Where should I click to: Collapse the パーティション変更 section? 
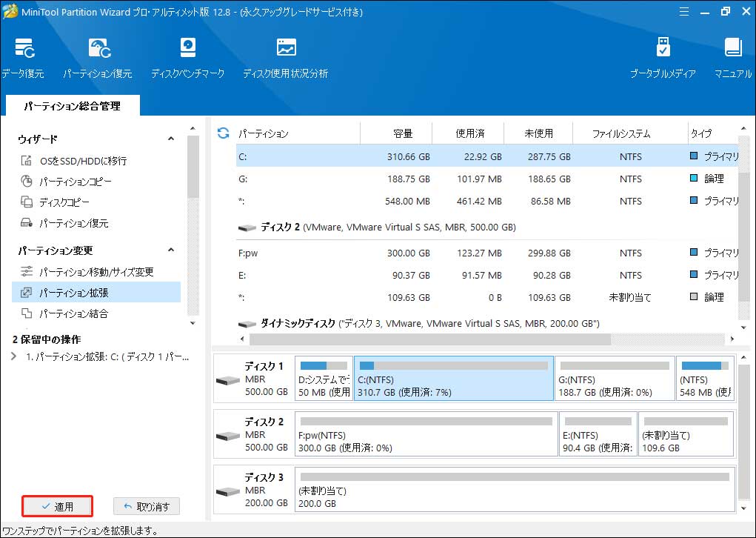click(171, 250)
